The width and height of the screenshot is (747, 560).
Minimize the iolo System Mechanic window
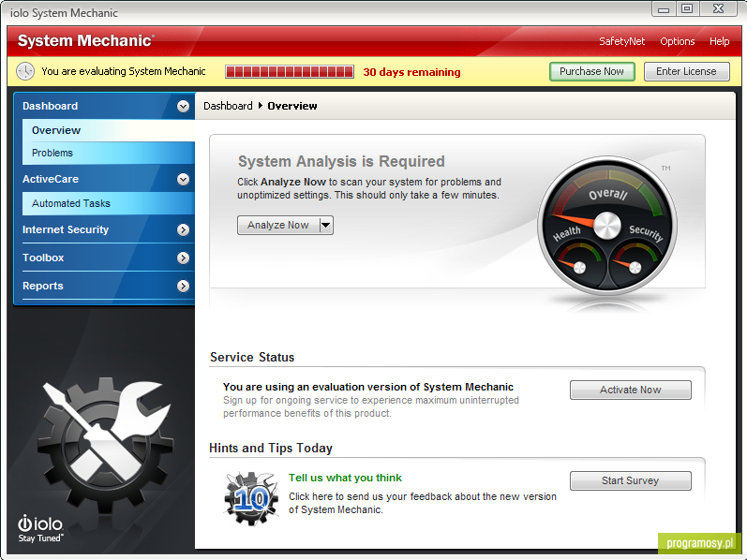(664, 8)
